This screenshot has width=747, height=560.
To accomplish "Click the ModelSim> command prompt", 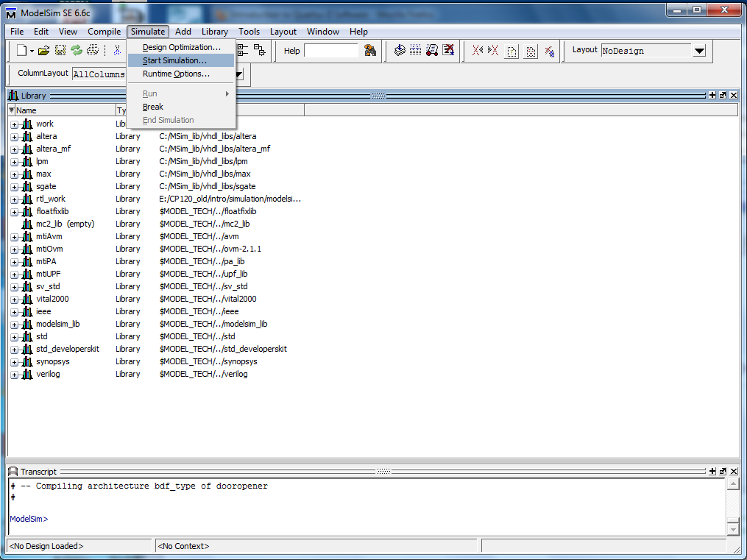I will pos(29,519).
